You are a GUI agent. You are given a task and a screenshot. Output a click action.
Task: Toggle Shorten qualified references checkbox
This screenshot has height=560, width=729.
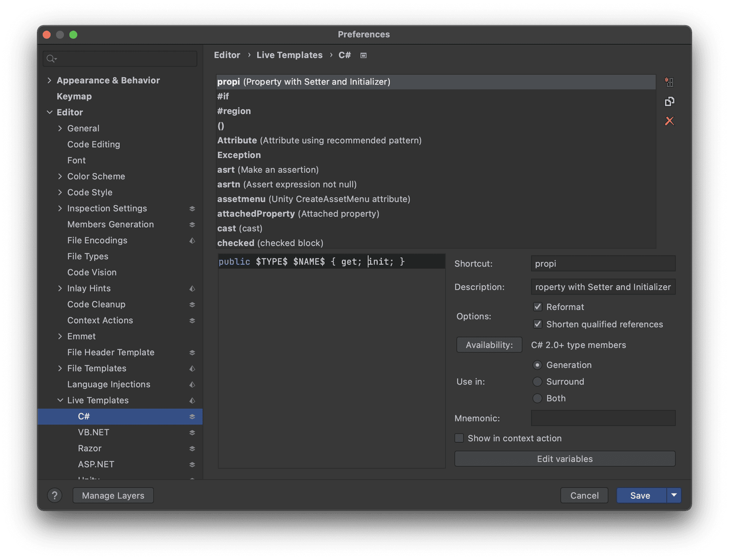pos(538,324)
